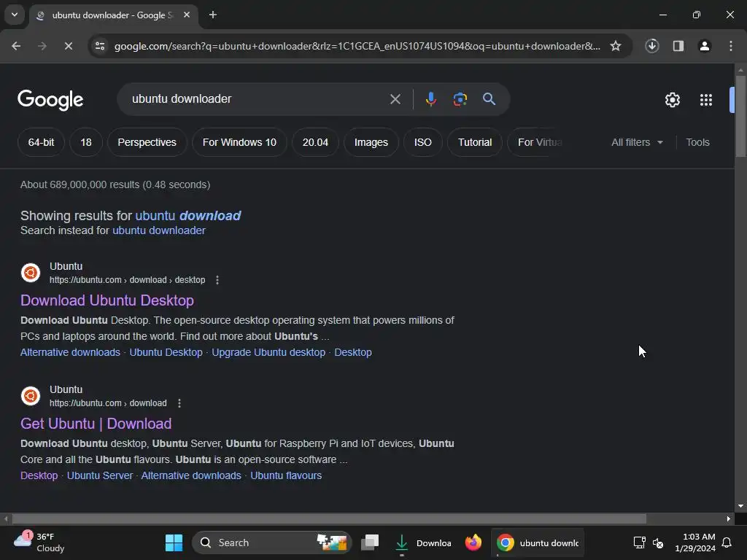The width and height of the screenshot is (747, 560).
Task: Click the Google logo
Action: [50, 100]
